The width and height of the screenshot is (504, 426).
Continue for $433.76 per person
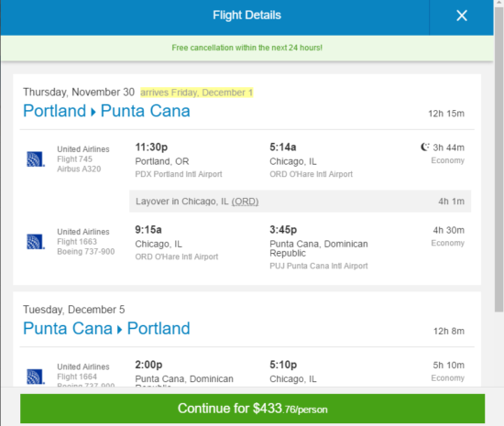pos(252,409)
